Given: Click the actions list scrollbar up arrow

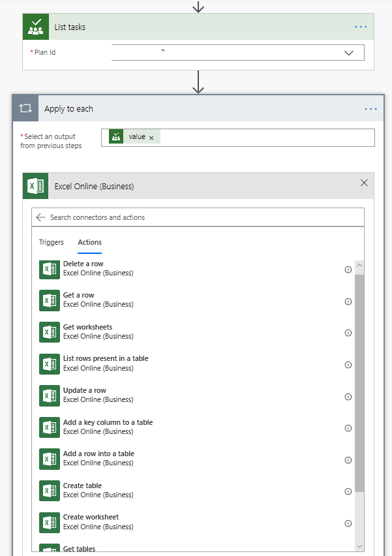Looking at the screenshot, I should tap(359, 265).
